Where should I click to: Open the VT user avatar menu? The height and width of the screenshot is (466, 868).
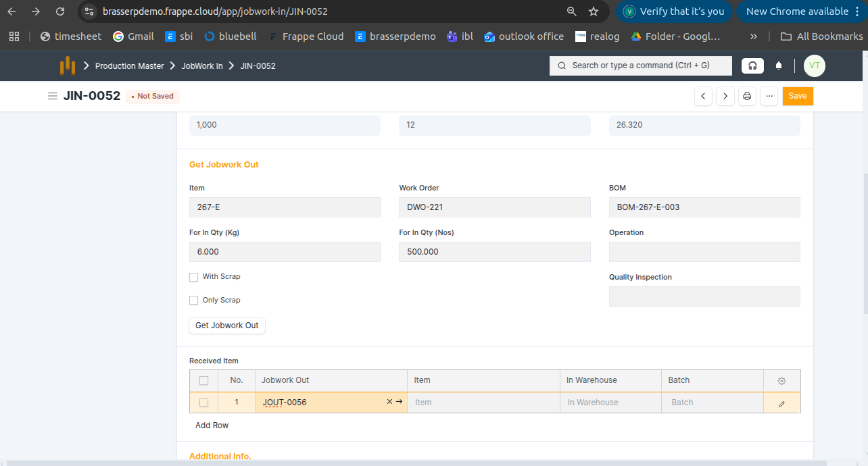[814, 66]
